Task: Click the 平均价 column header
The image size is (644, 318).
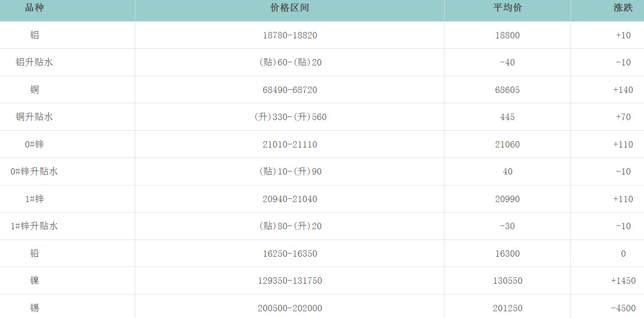Action: click(507, 8)
